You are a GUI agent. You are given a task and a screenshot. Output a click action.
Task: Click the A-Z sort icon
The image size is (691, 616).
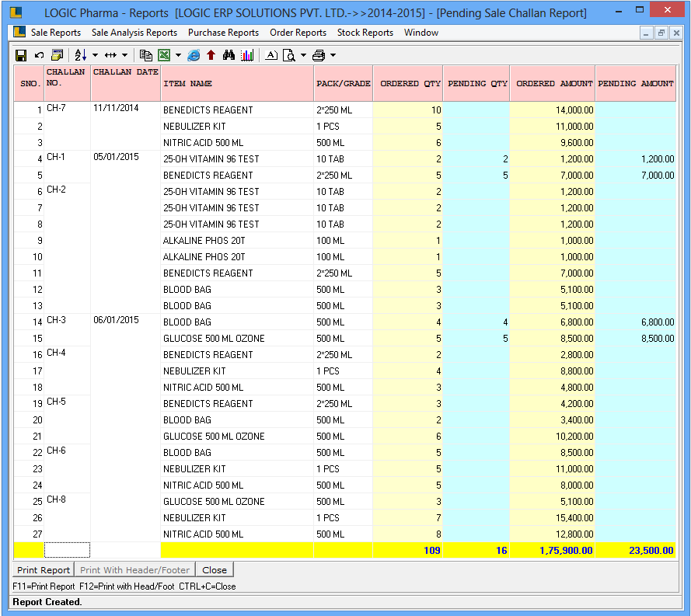80,55
